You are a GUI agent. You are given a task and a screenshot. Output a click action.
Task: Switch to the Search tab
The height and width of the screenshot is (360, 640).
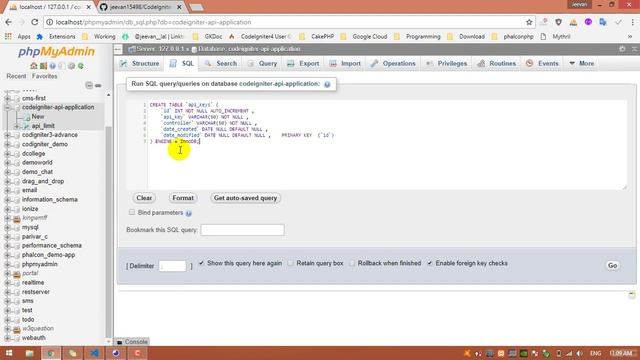221,64
